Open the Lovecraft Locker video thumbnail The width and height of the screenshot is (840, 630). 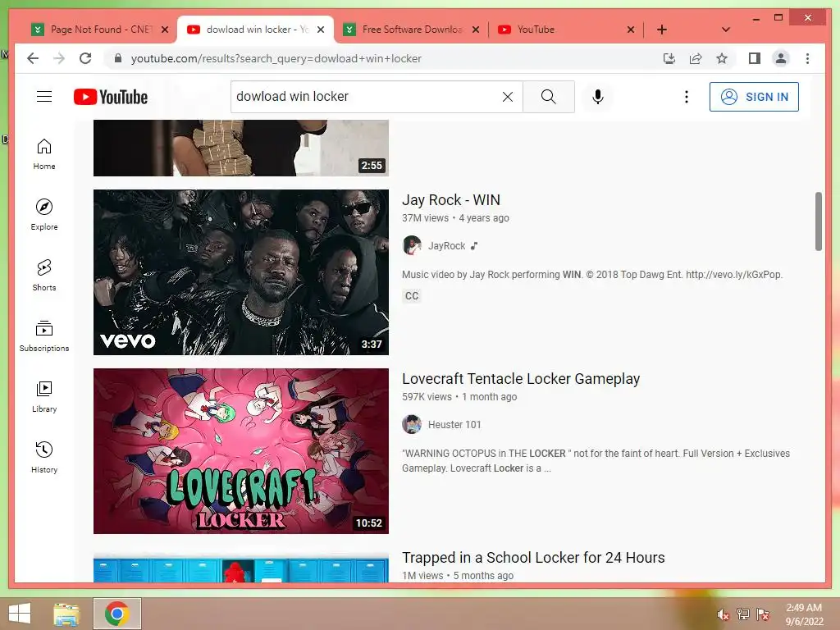[241, 451]
